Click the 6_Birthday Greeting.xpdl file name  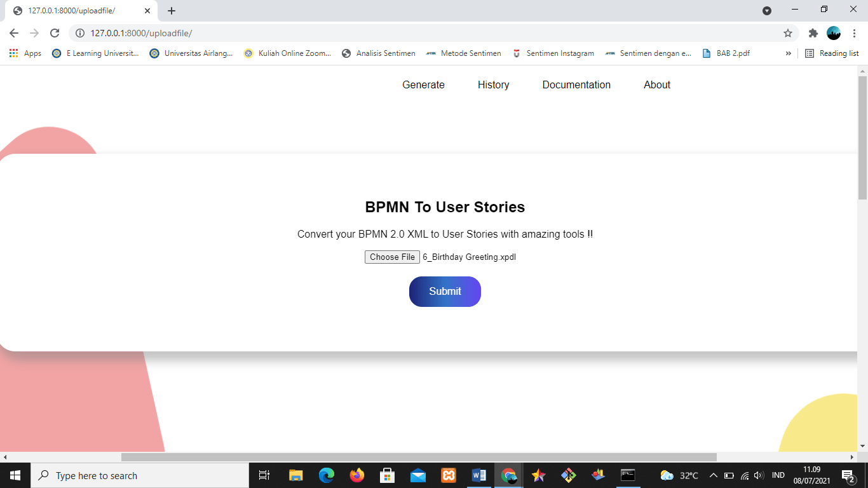click(469, 257)
